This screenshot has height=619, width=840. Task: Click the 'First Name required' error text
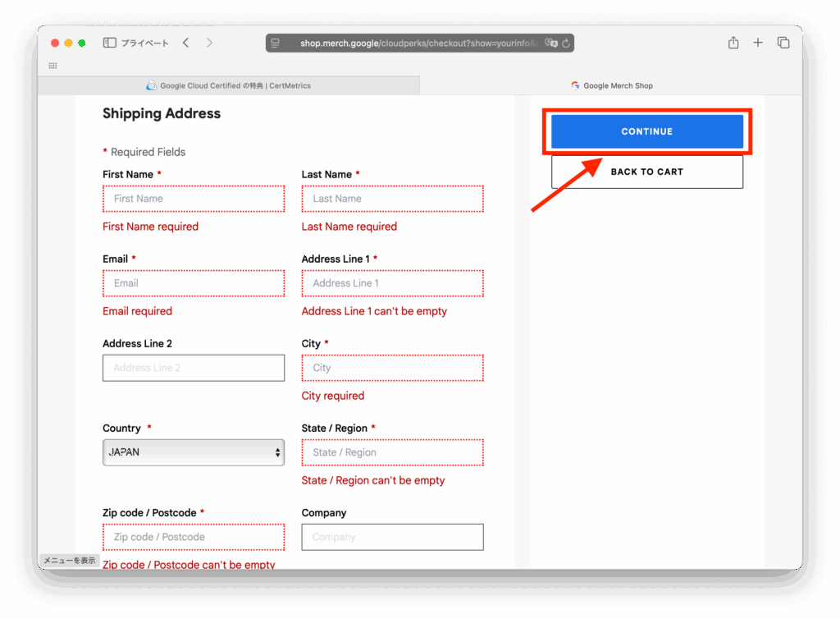click(151, 227)
